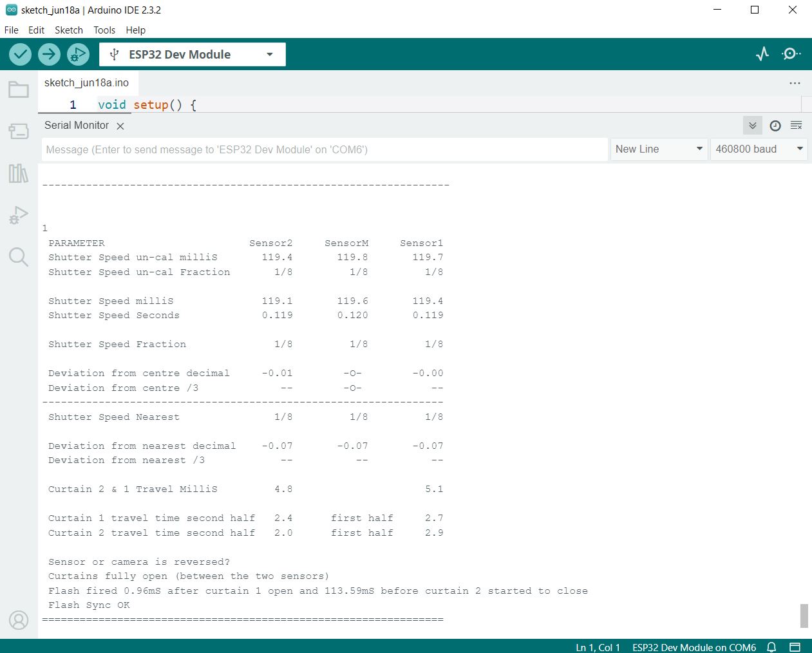The width and height of the screenshot is (812, 653).
Task: Click 'Curtain 1 travel time second half' label
Action: pos(152,518)
